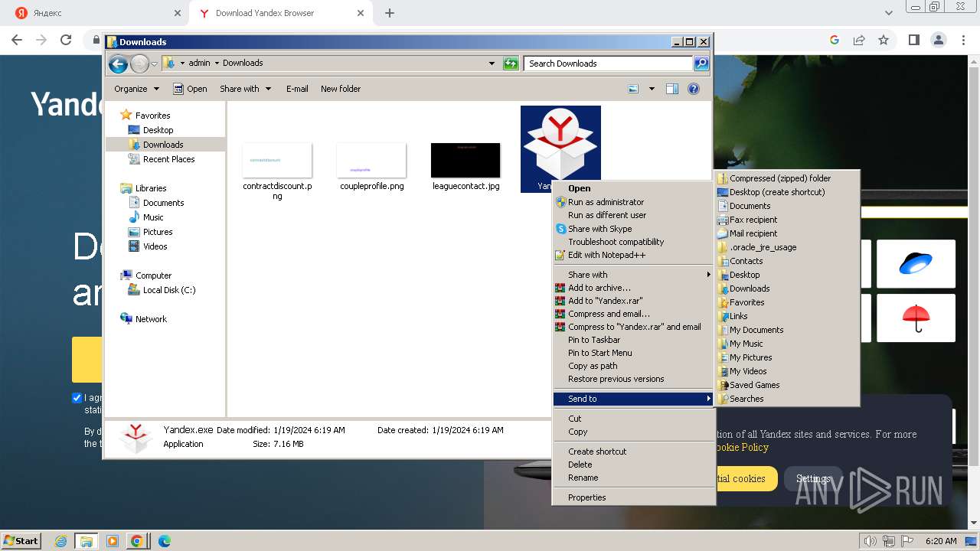Select contractdiscount.png thumbnail
The height and width of the screenshot is (551, 980).
click(277, 161)
